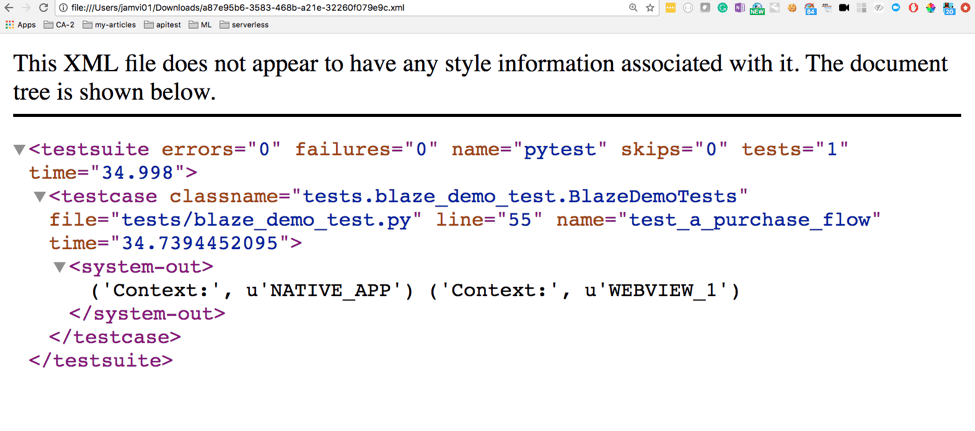Collapse the testcase XML node
Viewport: 975px width, 431px height.
click(x=40, y=197)
